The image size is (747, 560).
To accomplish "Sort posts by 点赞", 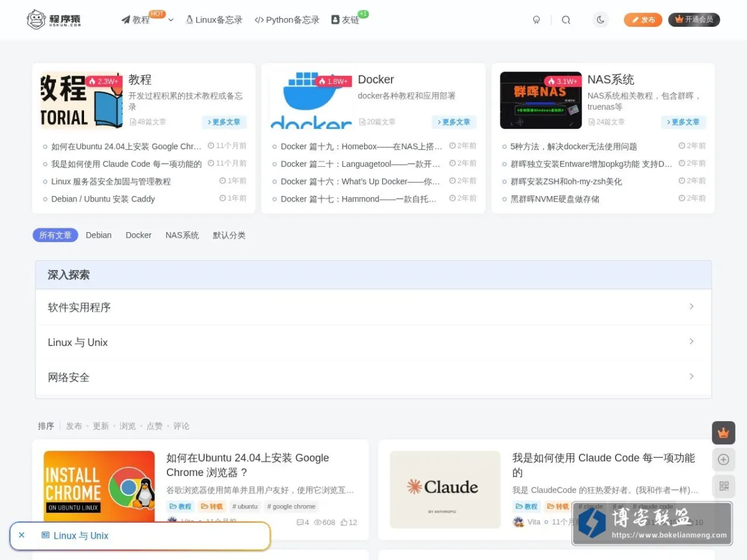I will coord(154,426).
